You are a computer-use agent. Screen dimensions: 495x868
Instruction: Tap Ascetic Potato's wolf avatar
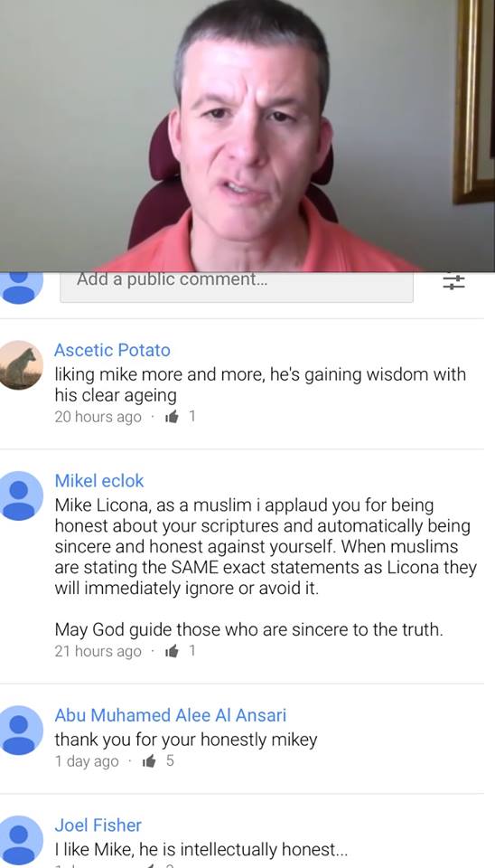point(19,364)
